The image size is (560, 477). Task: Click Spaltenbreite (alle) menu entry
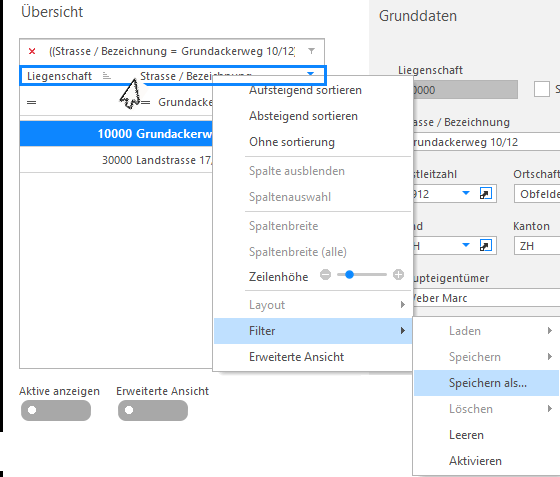312,252
